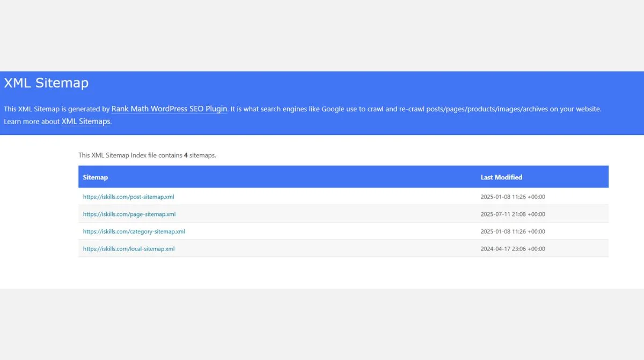This screenshot has width=644, height=360.
Task: Select the date 2025-07-11 21:08 +00:00
Action: point(513,214)
